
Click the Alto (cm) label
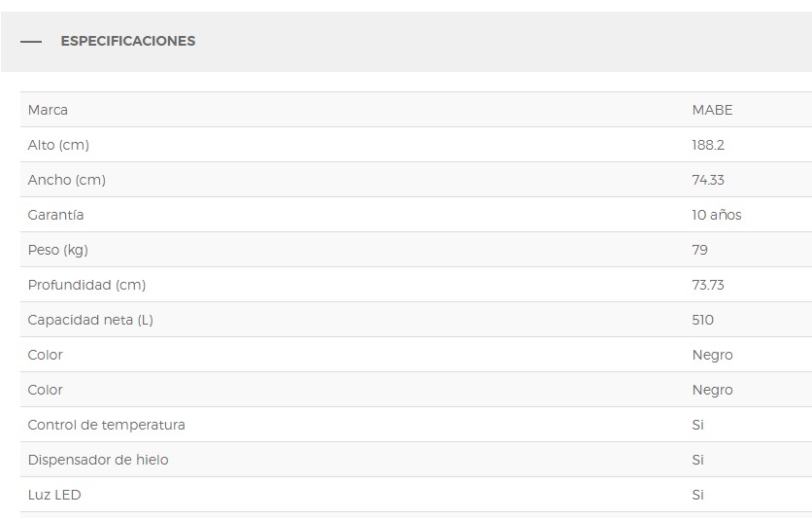tap(58, 145)
